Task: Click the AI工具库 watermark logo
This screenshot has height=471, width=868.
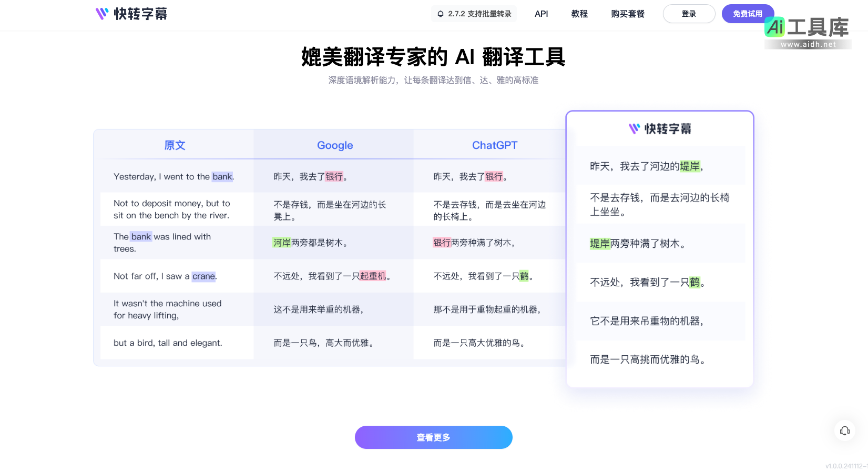Action: click(x=807, y=32)
